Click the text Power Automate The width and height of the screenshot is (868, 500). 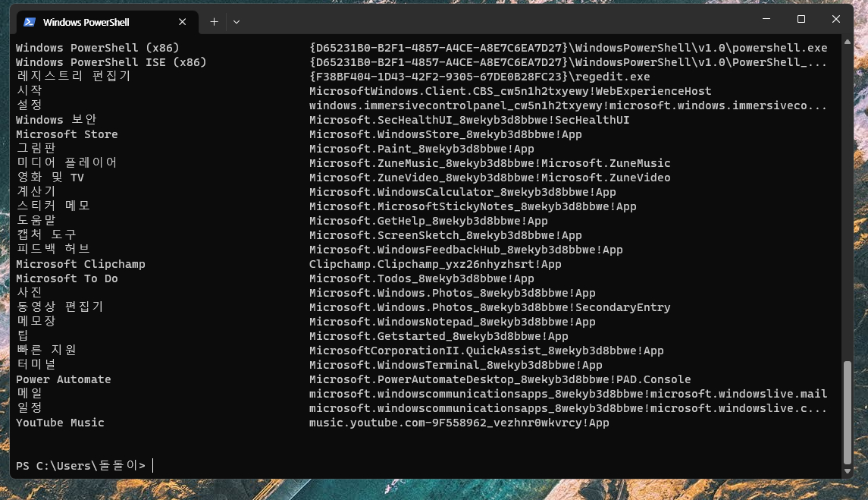click(63, 379)
